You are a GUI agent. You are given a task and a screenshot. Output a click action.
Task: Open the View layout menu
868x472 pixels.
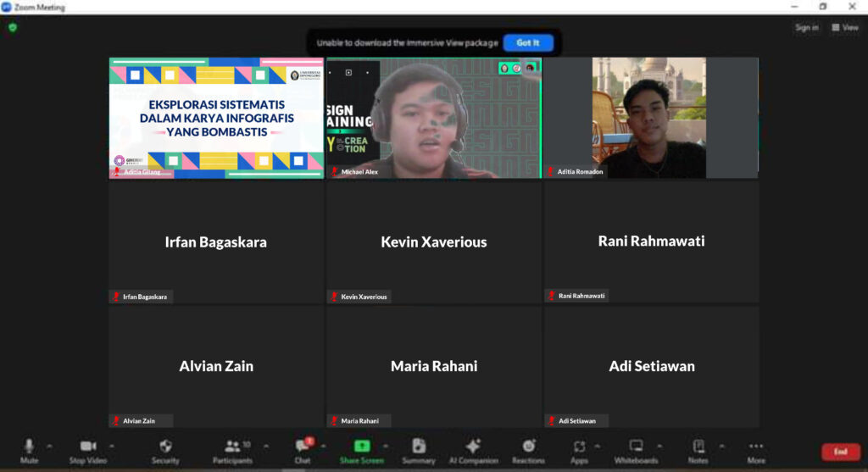pos(845,28)
